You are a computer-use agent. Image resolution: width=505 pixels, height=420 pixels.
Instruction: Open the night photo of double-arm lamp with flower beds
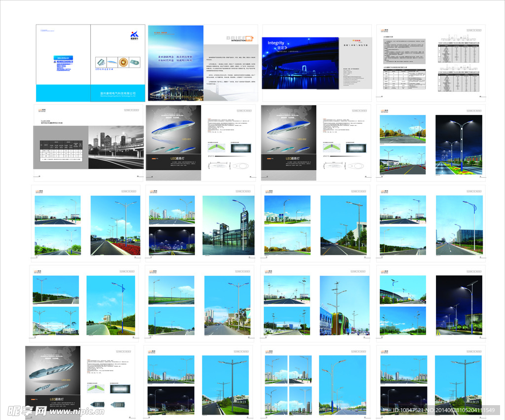pos(459,145)
